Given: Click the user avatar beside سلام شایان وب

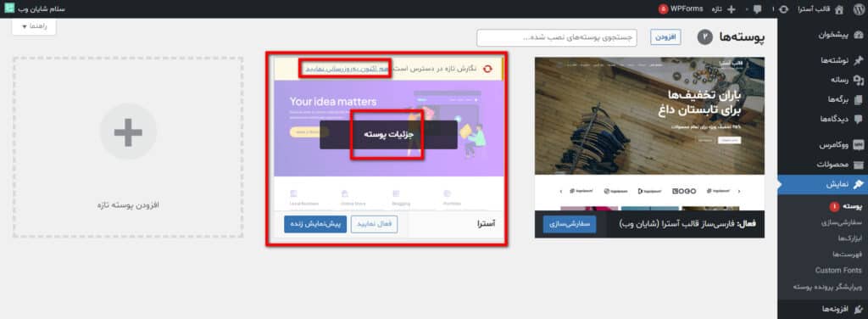Looking at the screenshot, I should click(x=9, y=8).
